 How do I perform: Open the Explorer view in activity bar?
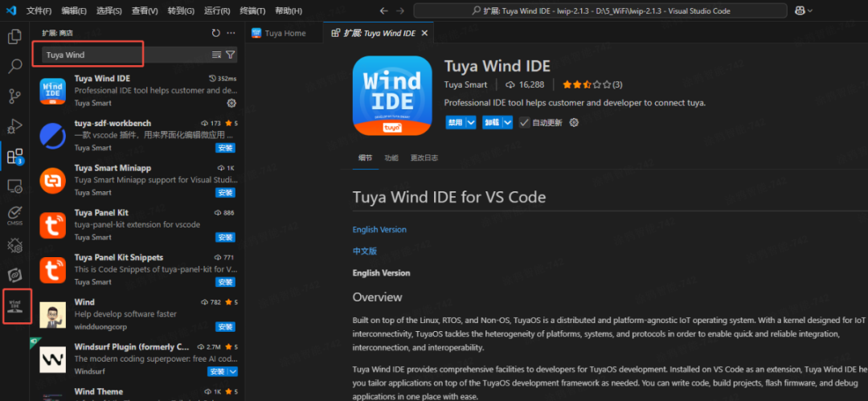point(14,37)
